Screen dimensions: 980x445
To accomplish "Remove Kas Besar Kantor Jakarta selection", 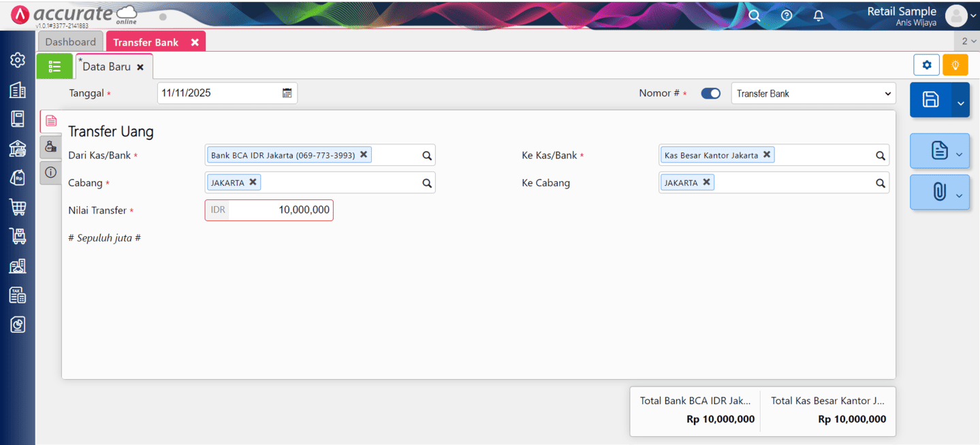I will (766, 154).
